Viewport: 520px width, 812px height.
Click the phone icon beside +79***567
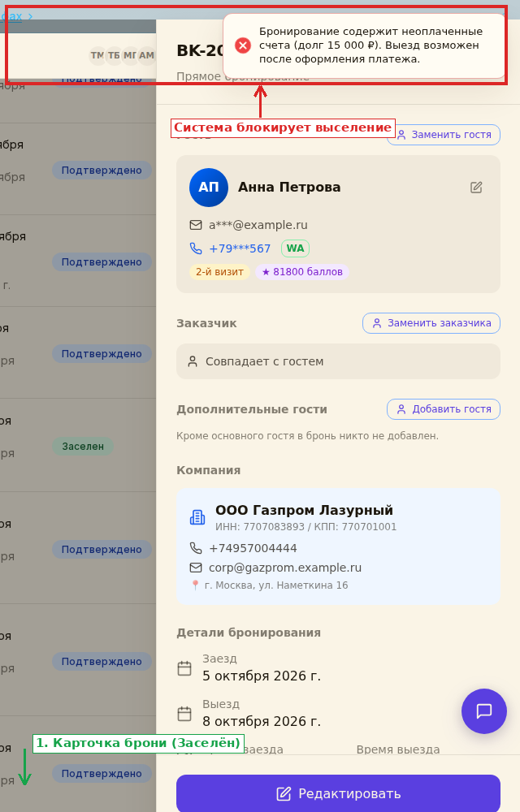click(196, 248)
